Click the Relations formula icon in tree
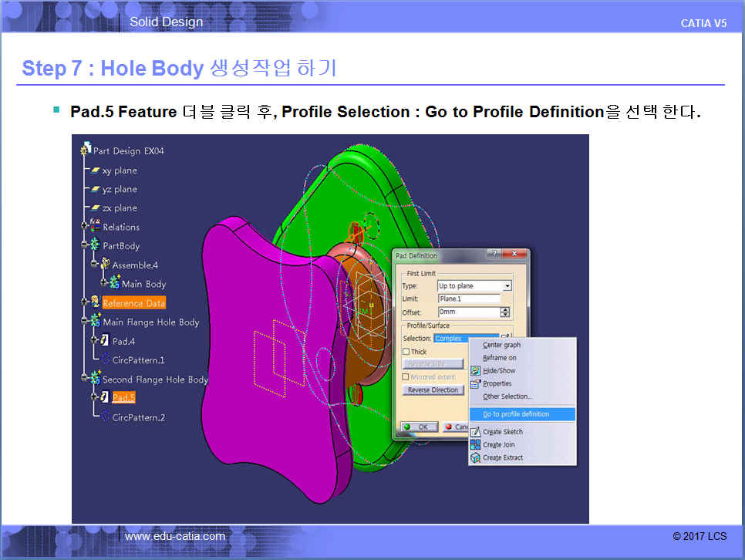The image size is (745, 560). pyautogui.click(x=95, y=227)
